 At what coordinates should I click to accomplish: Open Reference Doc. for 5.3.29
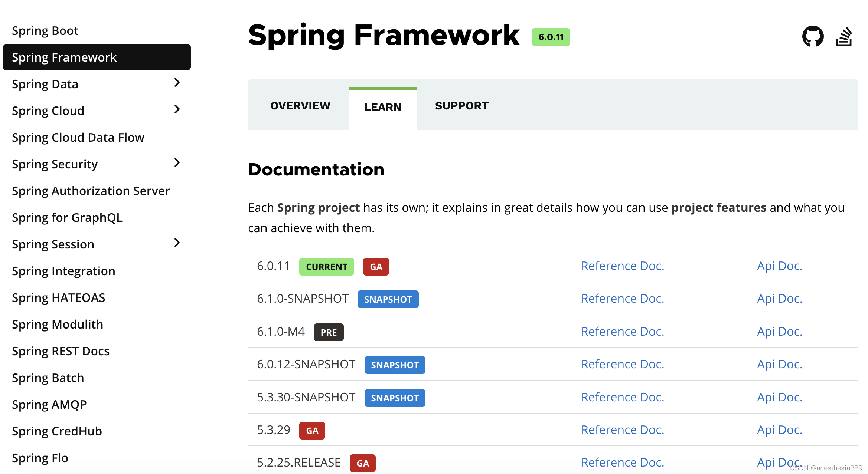coord(622,430)
